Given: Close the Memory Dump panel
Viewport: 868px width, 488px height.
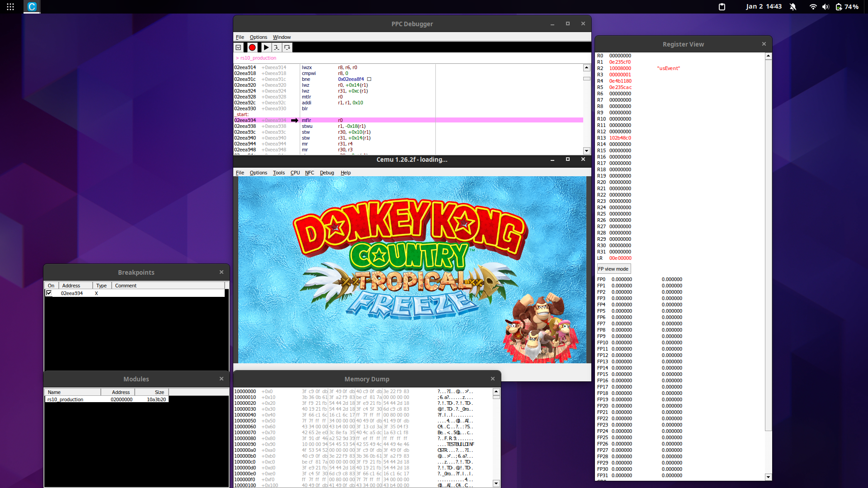Looking at the screenshot, I should [x=493, y=379].
